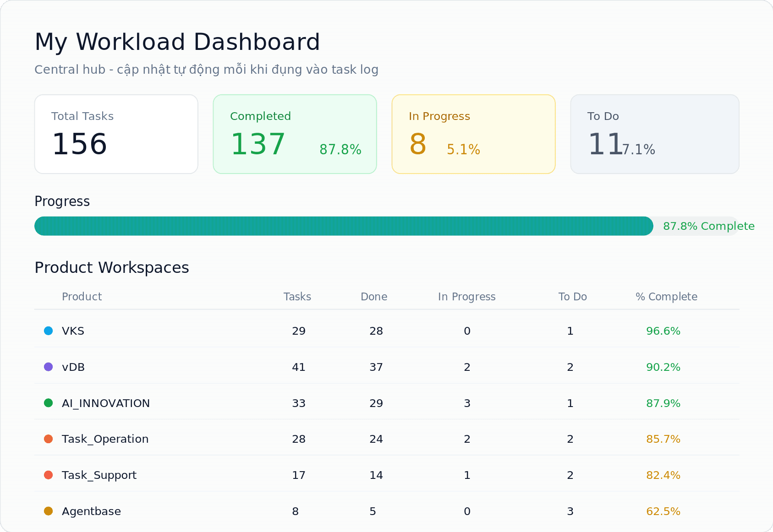
Task: Click the tasks count 8 in Agentbase row
Action: pyautogui.click(x=296, y=511)
